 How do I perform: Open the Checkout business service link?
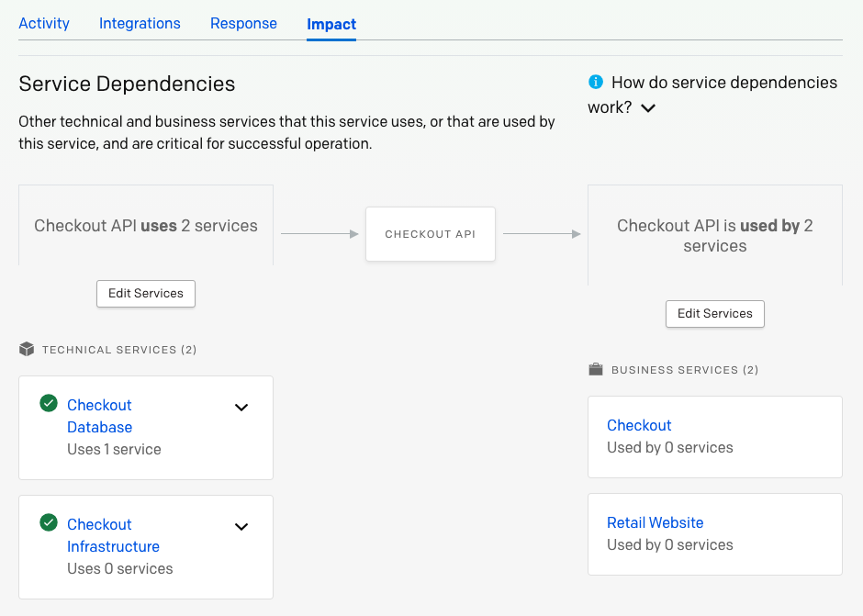[639, 425]
